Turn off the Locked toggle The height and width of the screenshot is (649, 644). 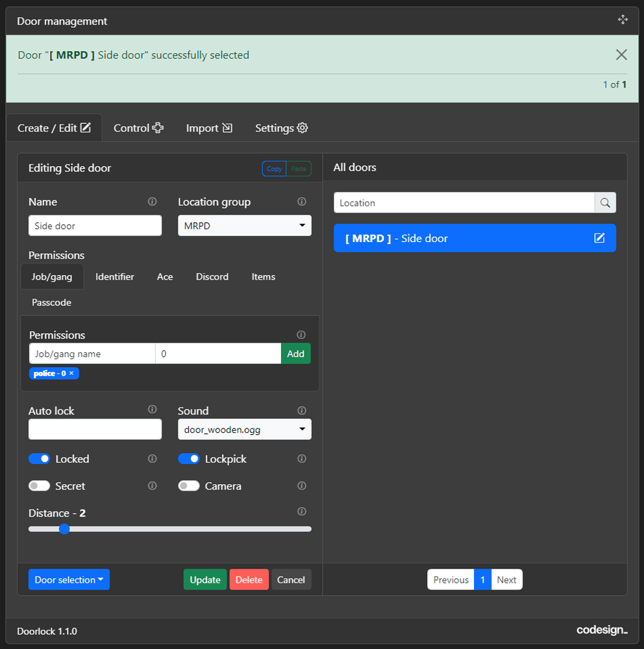tap(39, 458)
